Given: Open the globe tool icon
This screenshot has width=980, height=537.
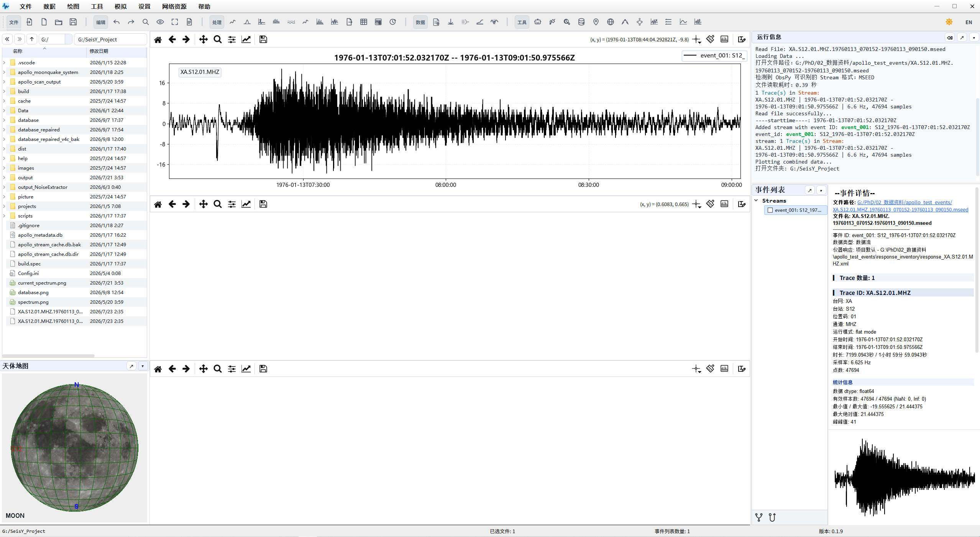Looking at the screenshot, I should 611,22.
